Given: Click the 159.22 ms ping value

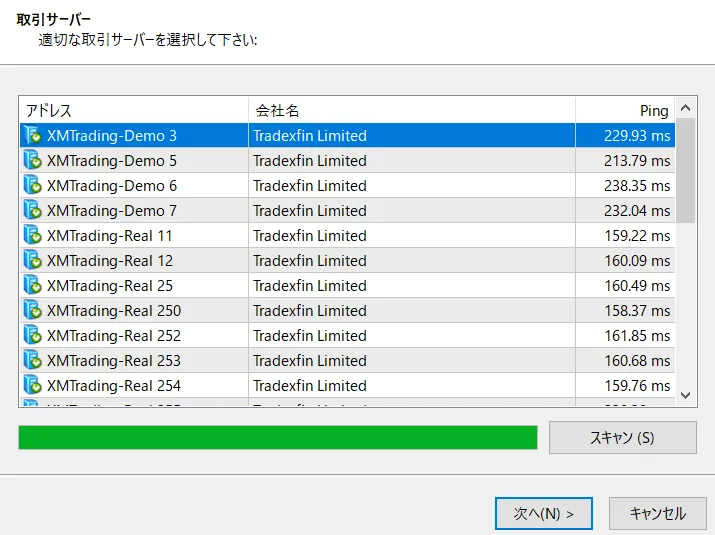Looking at the screenshot, I should pos(637,236).
